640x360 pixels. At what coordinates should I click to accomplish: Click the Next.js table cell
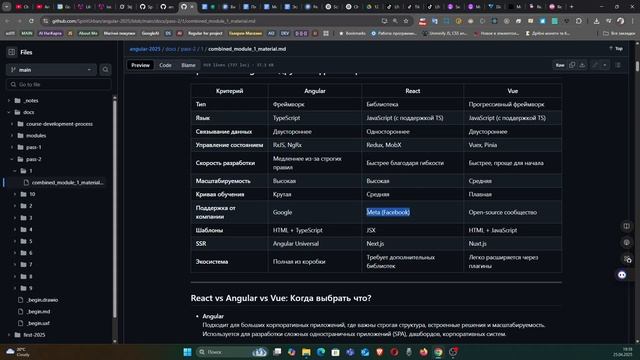click(412, 244)
